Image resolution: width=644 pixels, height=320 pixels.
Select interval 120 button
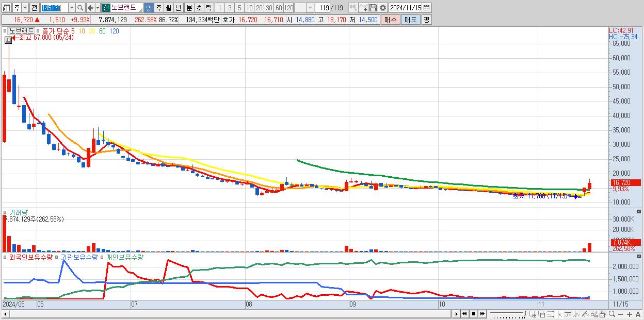(x=288, y=8)
